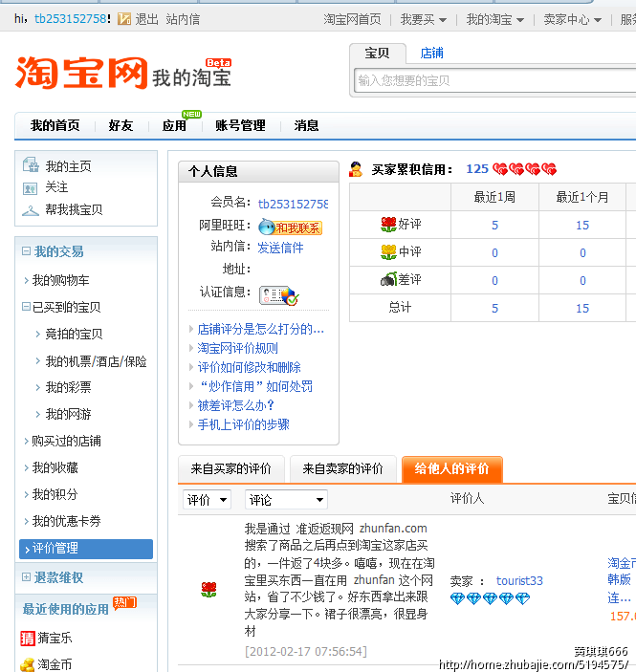Click seller tourist33's blue diamond rating icons

click(x=491, y=598)
